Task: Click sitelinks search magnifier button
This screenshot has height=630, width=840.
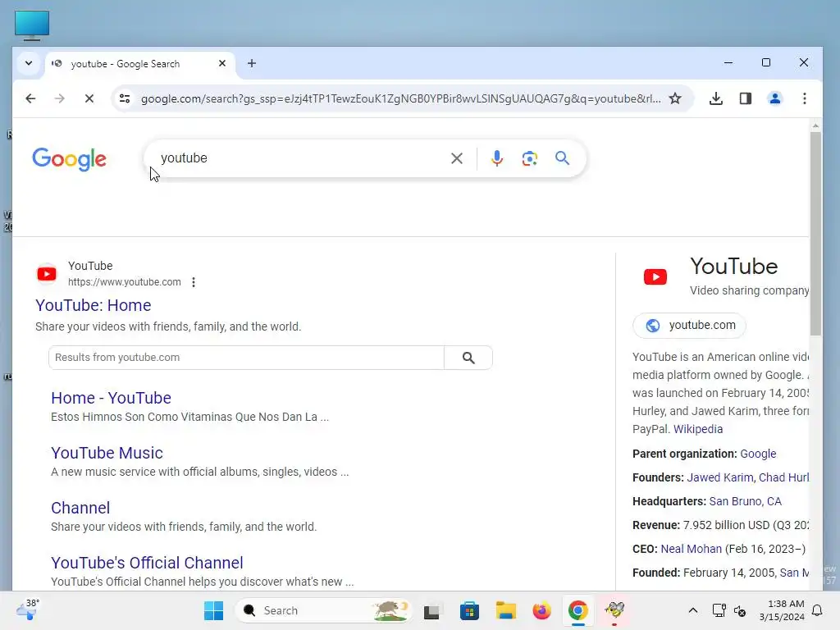Action: [468, 358]
